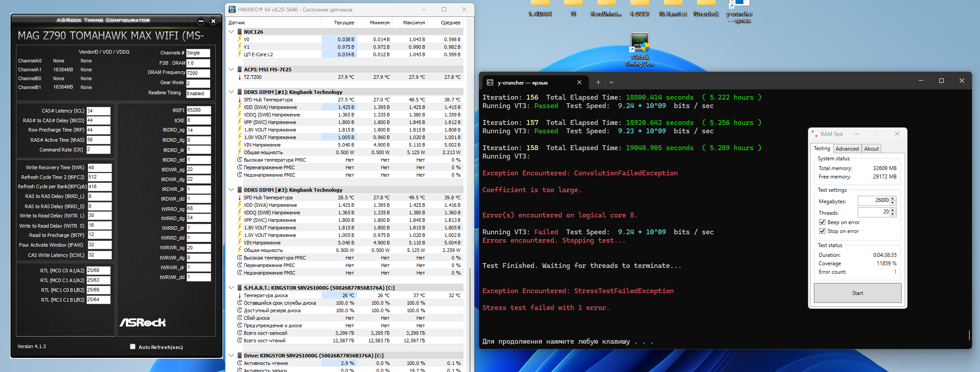
Task: Uncheck Stop on error in RAM Test
Action: tap(822, 231)
